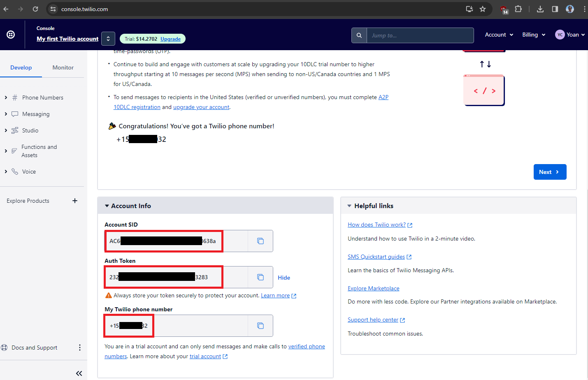Click the Upgrade link in trial badge

point(170,39)
